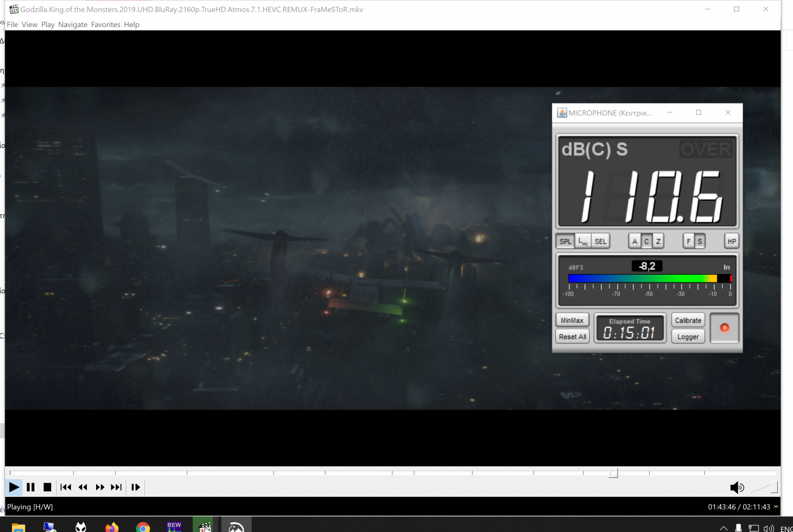The height and width of the screenshot is (532, 793).
Task: Select SPL mode in the meter
Action: (565, 241)
